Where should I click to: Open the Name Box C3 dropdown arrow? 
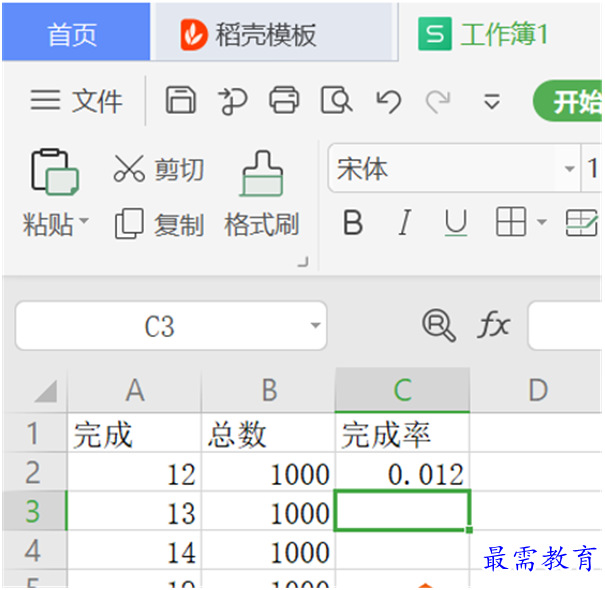(x=315, y=325)
